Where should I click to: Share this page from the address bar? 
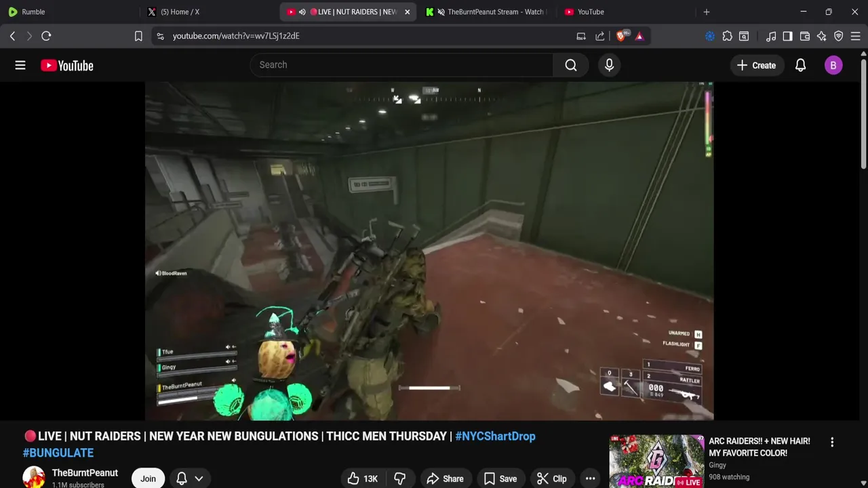click(x=600, y=36)
